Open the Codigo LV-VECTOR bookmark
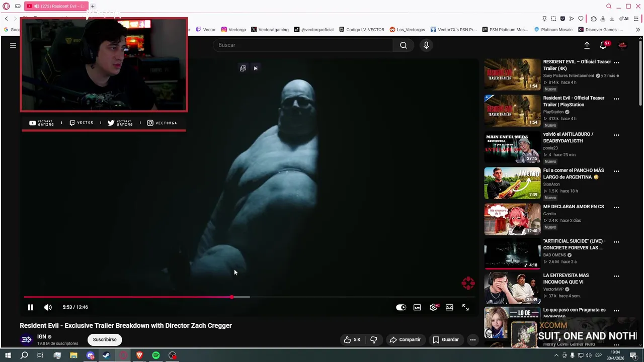 pyautogui.click(x=362, y=30)
